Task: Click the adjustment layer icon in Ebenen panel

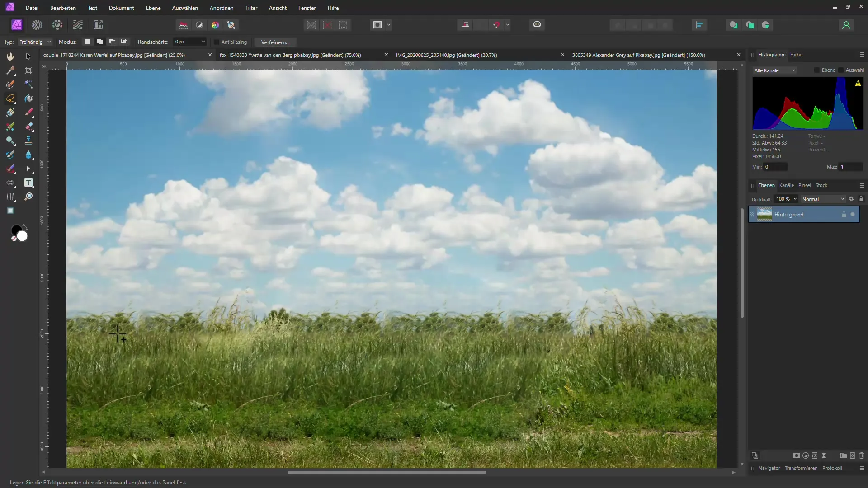Action: point(806,455)
